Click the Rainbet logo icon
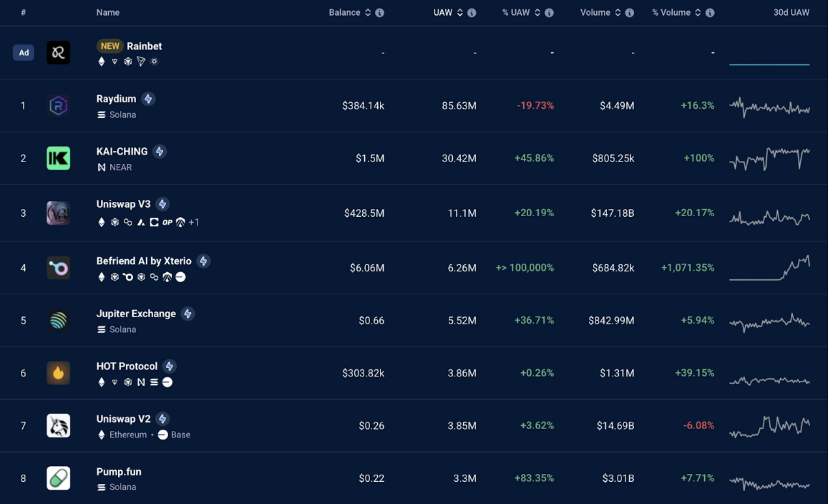 58,53
